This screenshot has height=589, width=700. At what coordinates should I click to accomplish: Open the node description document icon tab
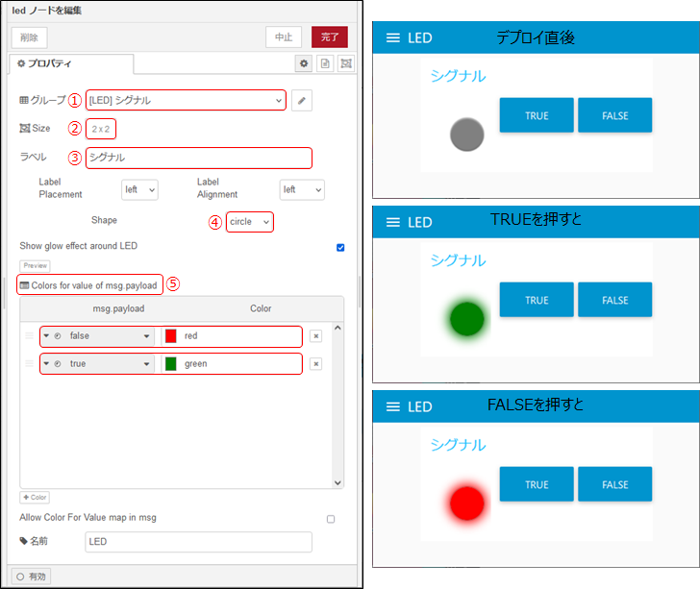[325, 63]
